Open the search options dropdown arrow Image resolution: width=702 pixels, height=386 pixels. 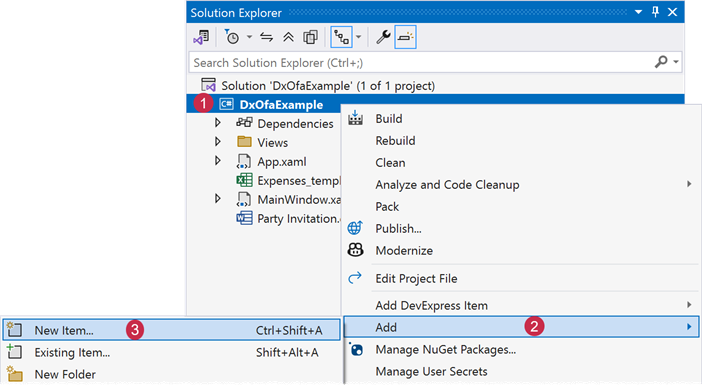(676, 62)
